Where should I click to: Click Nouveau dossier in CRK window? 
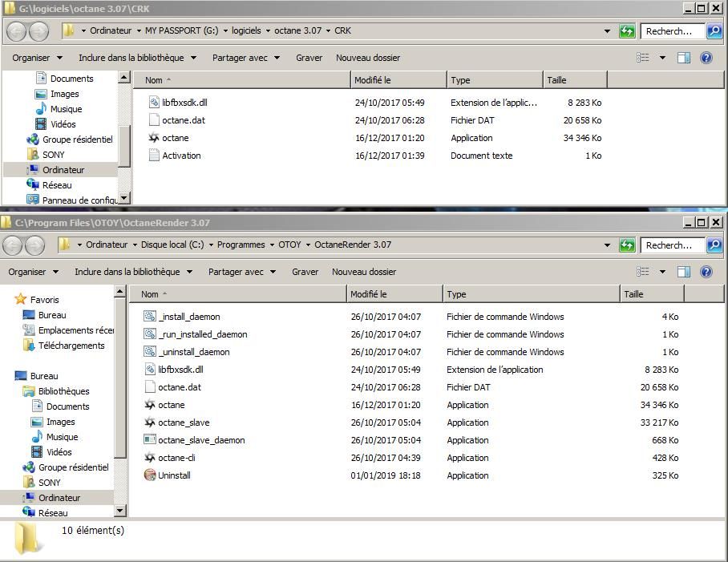pyautogui.click(x=368, y=58)
